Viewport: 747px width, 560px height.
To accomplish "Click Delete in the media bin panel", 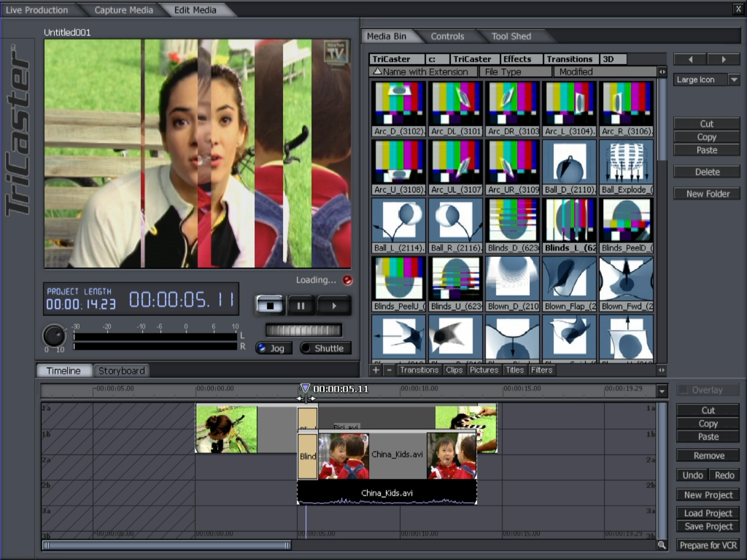I will coord(707,172).
